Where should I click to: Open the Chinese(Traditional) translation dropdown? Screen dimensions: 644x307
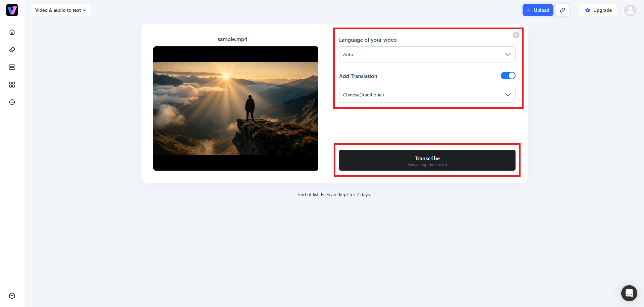[427, 95]
